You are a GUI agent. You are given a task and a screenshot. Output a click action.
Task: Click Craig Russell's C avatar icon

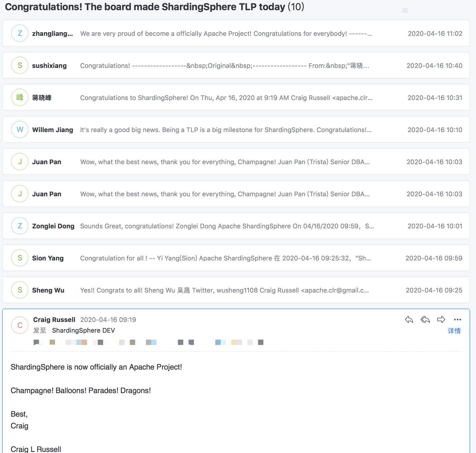(20, 325)
